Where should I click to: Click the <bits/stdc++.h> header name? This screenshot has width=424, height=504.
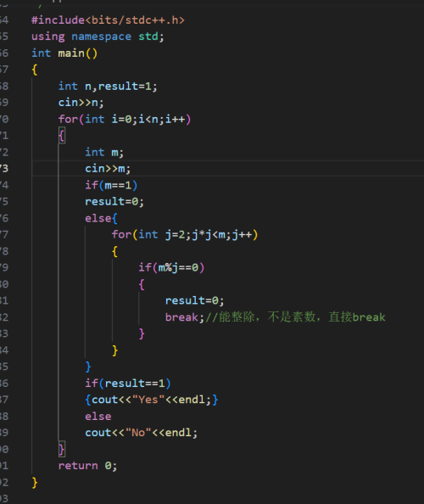[135, 20]
